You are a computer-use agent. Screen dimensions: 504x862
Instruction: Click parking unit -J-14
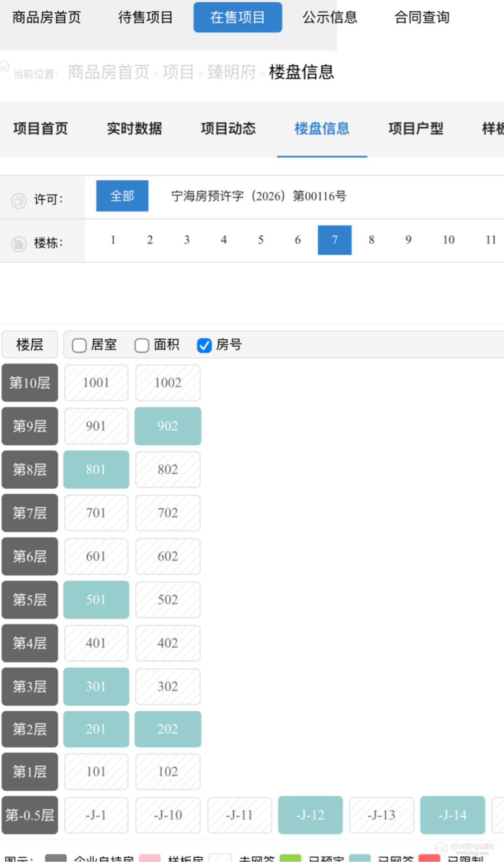[x=453, y=815]
